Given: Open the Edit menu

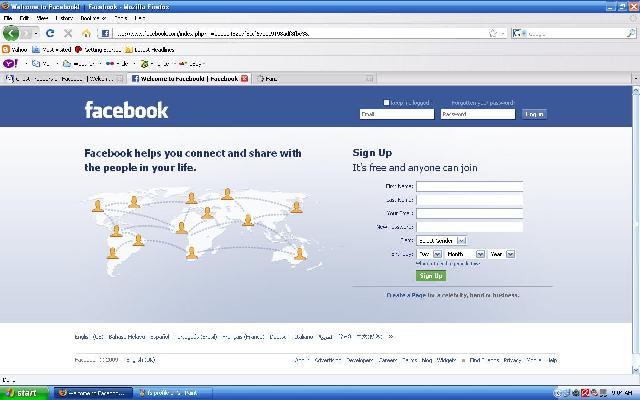Looking at the screenshot, I should click(24, 18).
